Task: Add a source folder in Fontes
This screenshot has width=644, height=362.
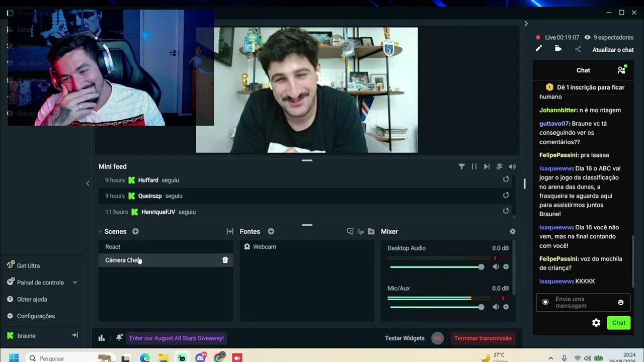Action: coord(371,231)
